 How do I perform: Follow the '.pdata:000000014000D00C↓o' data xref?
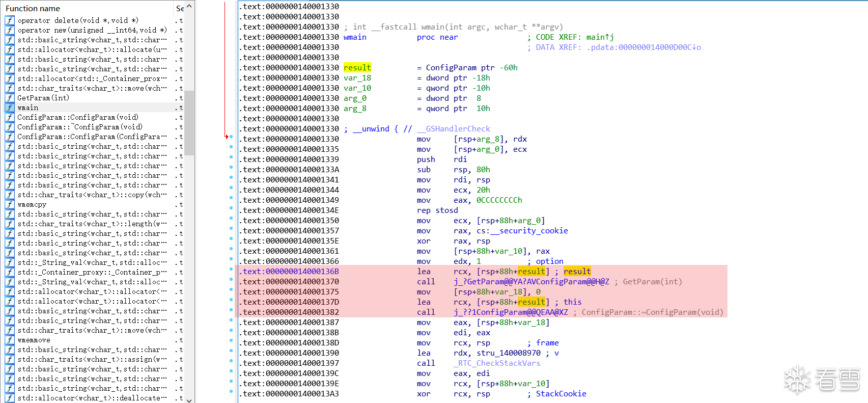643,47
